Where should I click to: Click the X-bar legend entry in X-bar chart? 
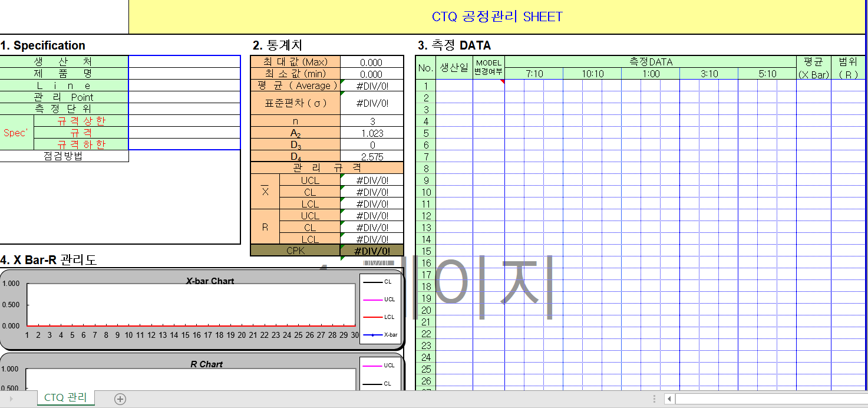click(380, 335)
